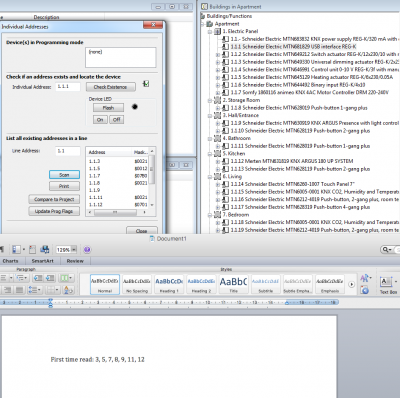Collapse the 4. Bathroom node

210,138
